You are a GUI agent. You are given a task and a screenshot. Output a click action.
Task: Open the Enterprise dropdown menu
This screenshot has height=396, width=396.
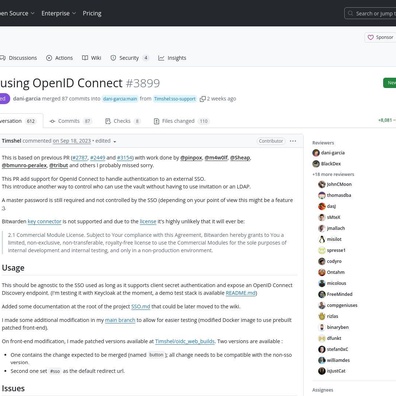coord(58,13)
